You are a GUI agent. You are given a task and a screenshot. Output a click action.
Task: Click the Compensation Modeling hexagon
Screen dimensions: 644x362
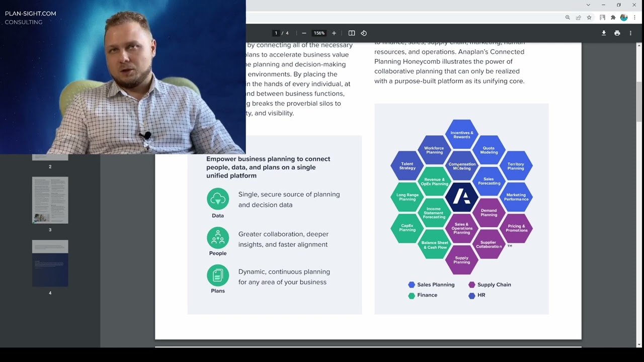click(461, 166)
